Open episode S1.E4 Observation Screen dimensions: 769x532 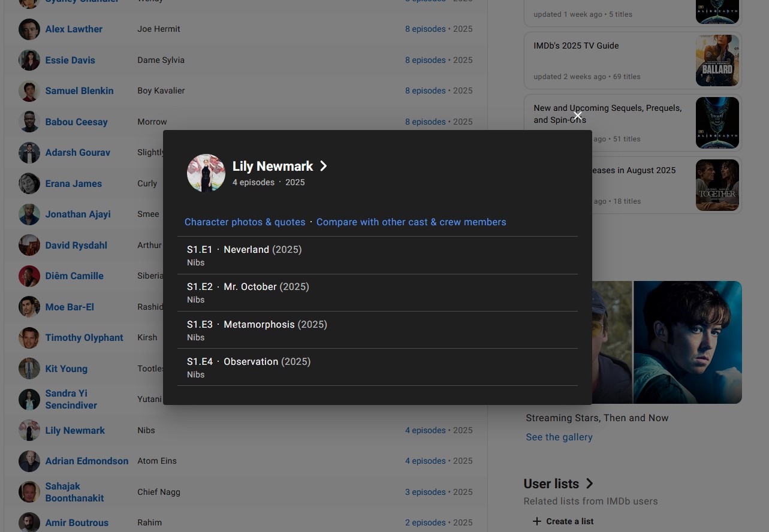[x=378, y=368]
